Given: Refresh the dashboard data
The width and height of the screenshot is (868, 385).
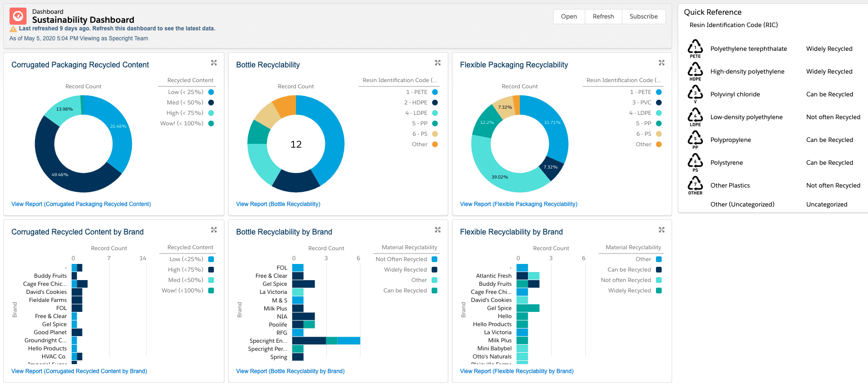Looking at the screenshot, I should point(603,17).
